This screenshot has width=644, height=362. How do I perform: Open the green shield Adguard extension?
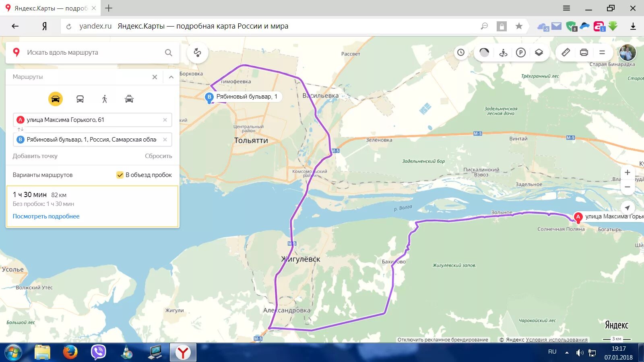point(571,27)
